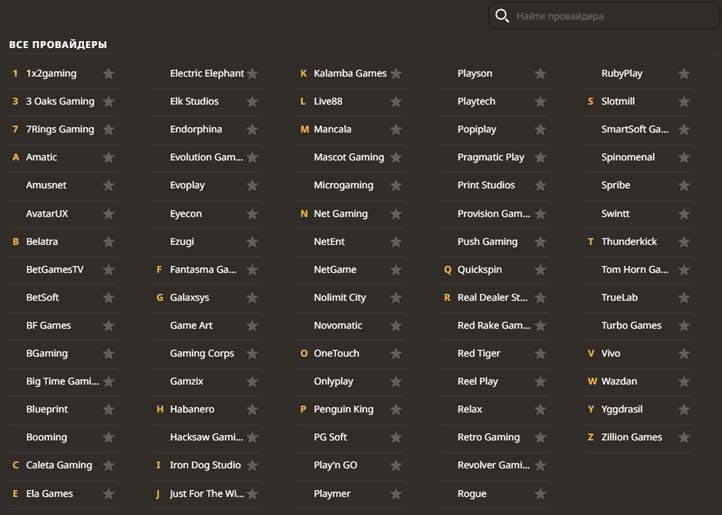Click the magnifier icon in the search box
This screenshot has width=722, height=515.
pos(502,16)
